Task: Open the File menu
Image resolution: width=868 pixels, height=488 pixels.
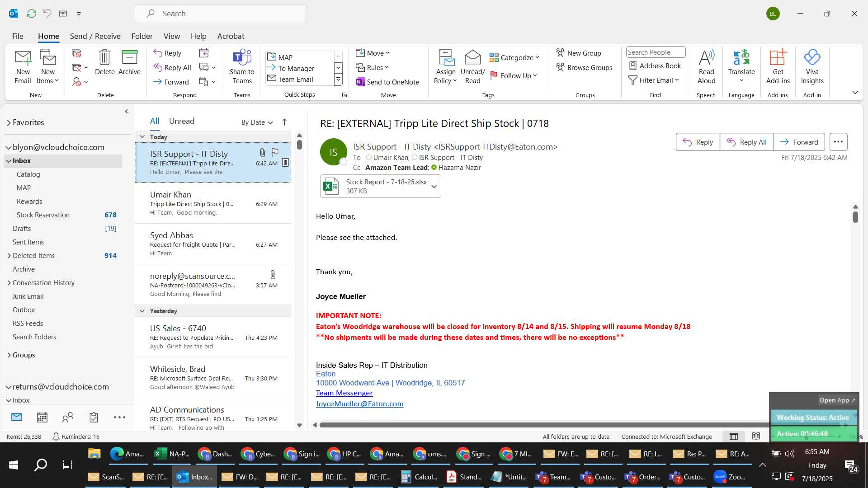Action: tap(18, 36)
